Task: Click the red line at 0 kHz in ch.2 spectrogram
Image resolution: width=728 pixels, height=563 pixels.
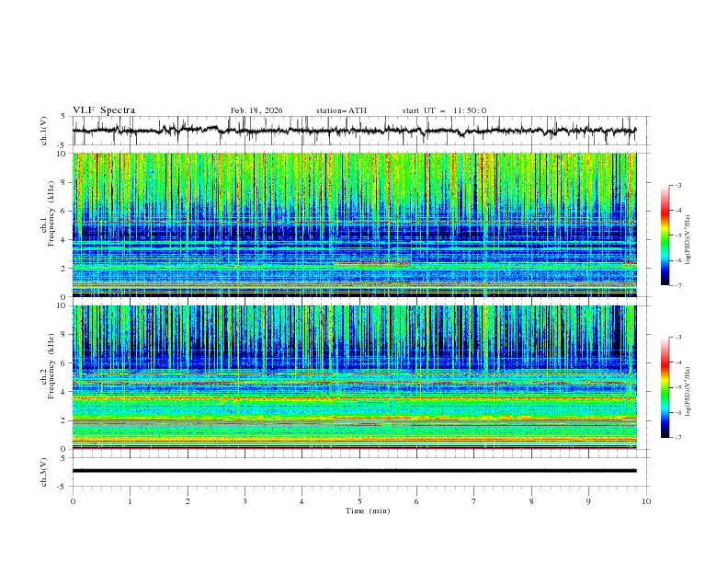Action: pos(354,448)
